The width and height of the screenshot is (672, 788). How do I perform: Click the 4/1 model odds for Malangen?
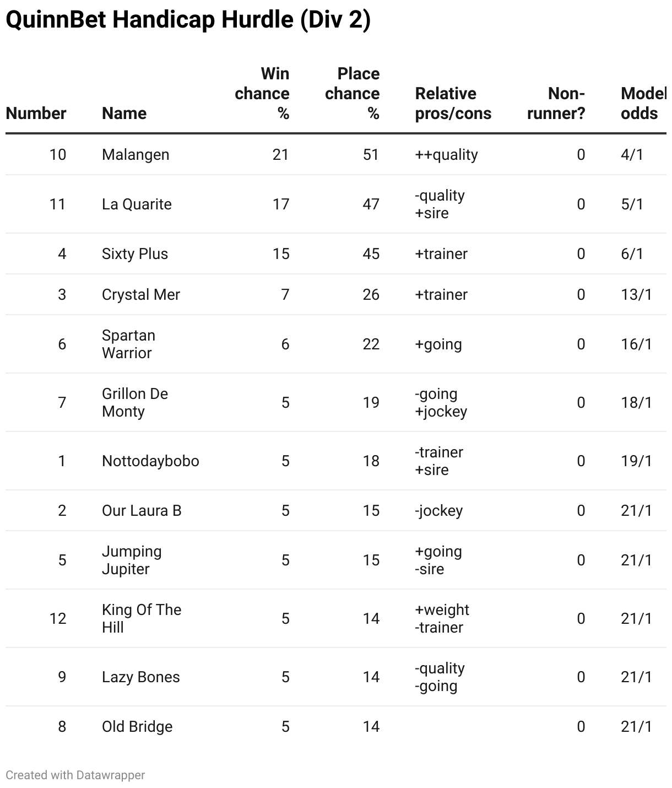pyautogui.click(x=632, y=154)
